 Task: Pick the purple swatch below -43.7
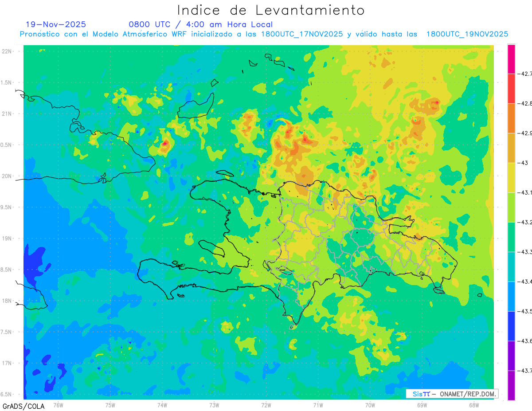[x=511, y=386]
